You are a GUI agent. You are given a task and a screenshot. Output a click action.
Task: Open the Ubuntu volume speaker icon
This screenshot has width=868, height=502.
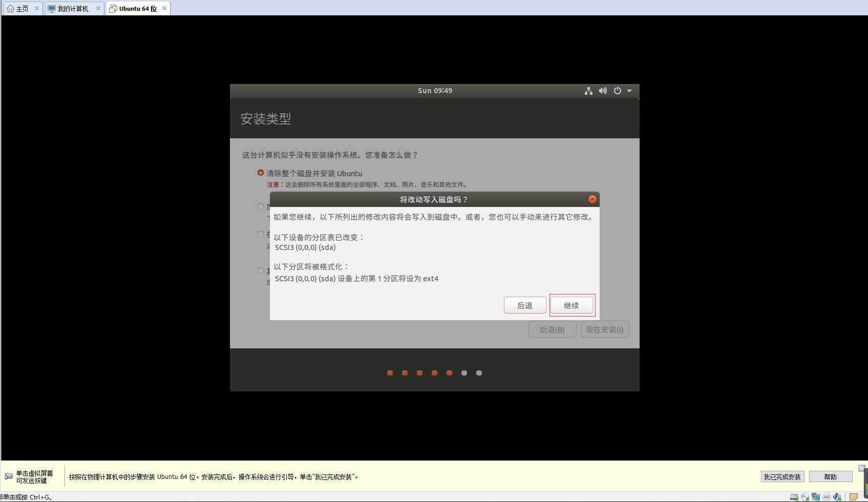[x=603, y=91]
